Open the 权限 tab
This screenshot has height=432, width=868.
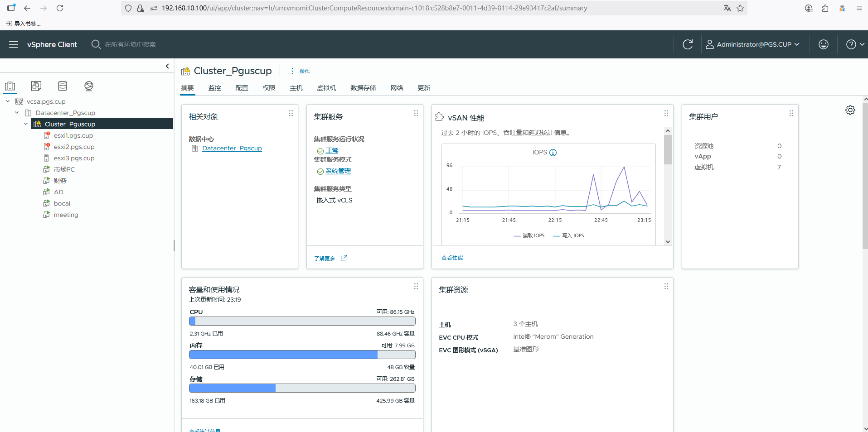pos(269,88)
